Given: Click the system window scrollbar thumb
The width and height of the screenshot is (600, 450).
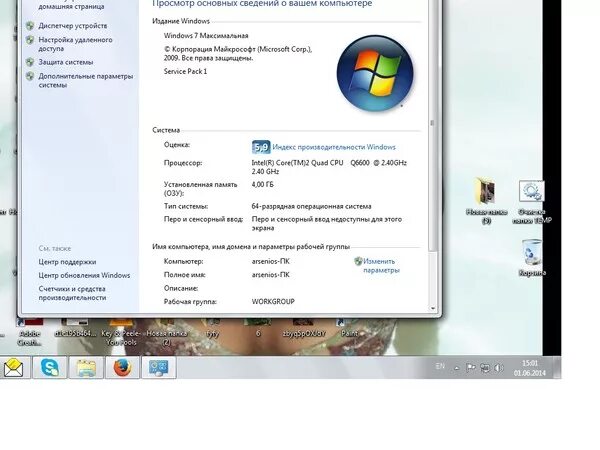Looking at the screenshot, I should pos(432,123).
